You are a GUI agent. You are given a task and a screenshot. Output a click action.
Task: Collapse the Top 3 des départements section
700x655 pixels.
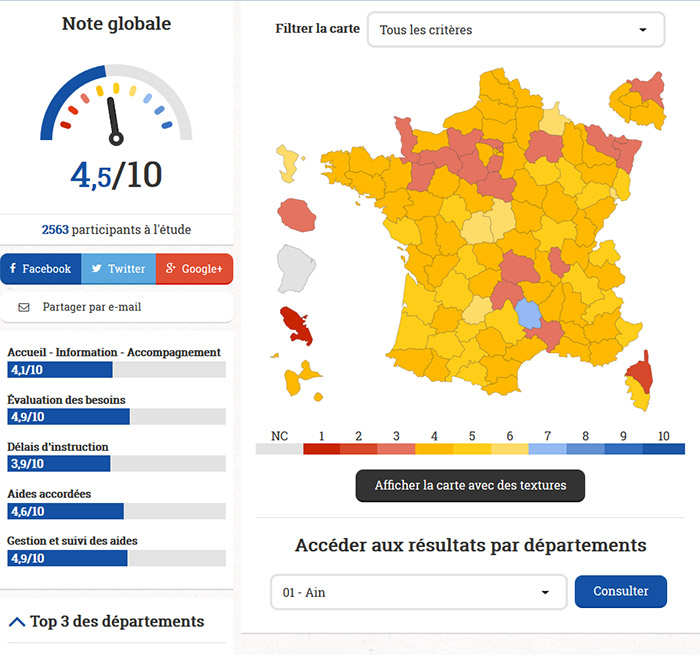coord(16,622)
